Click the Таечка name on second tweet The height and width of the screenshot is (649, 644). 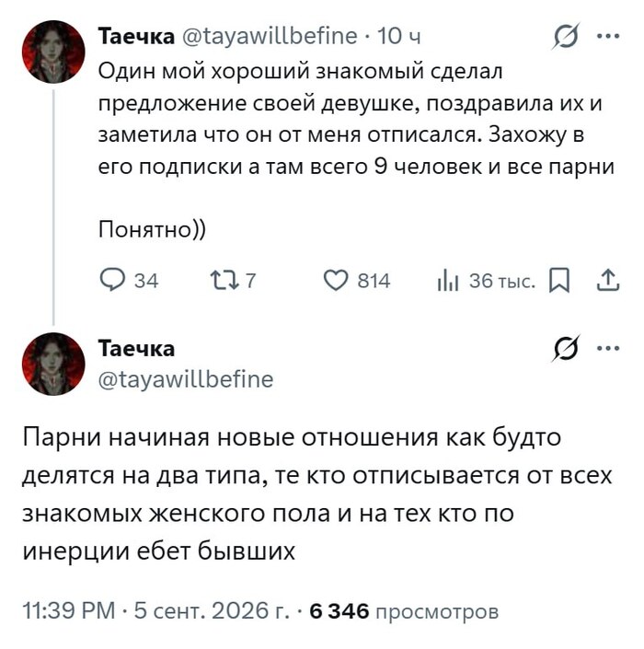click(x=136, y=348)
